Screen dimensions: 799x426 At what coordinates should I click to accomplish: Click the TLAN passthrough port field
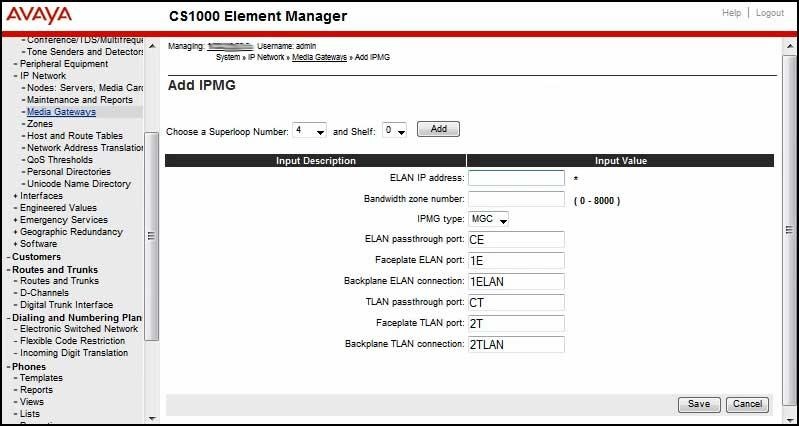(516, 302)
